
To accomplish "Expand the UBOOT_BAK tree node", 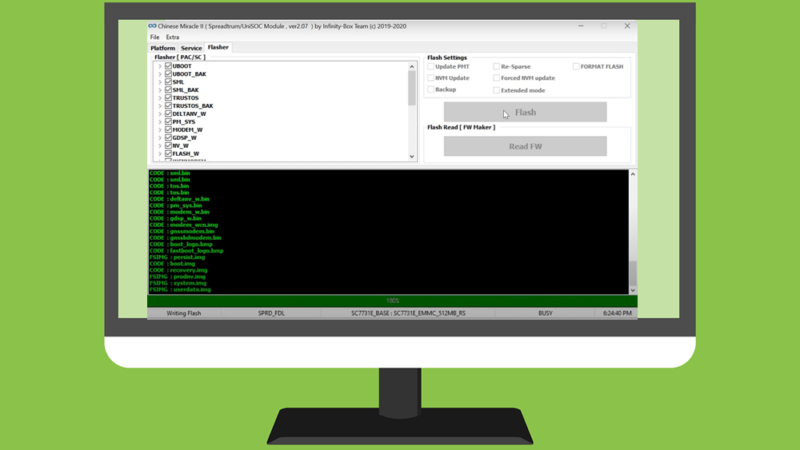I will click(160, 74).
